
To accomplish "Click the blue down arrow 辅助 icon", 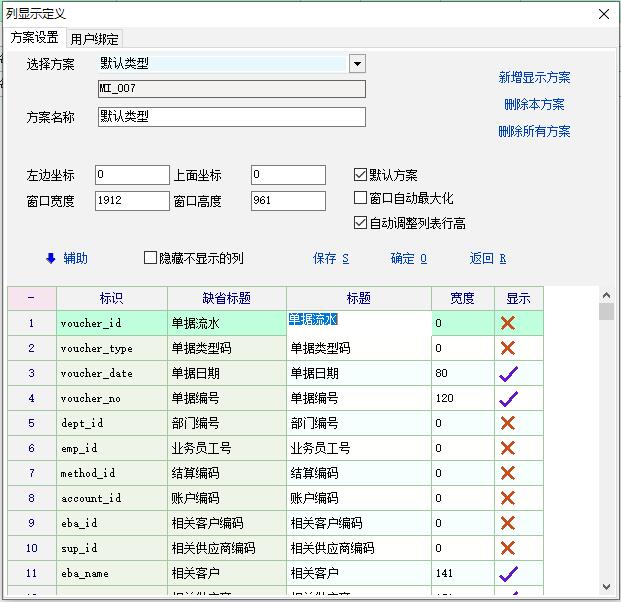I will coord(51,258).
